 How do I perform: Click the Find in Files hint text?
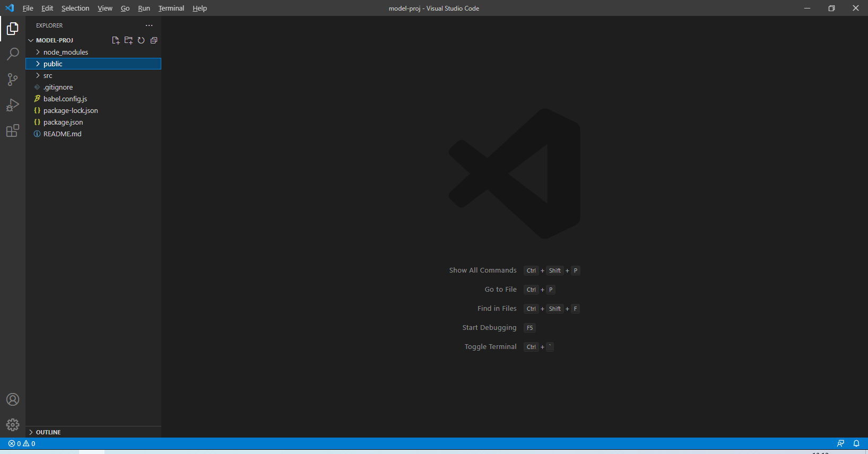coord(497,309)
